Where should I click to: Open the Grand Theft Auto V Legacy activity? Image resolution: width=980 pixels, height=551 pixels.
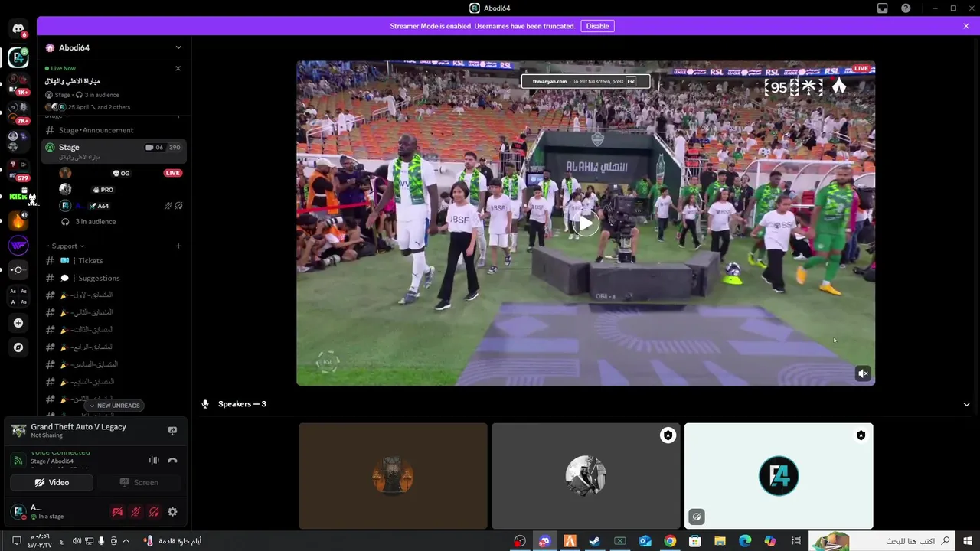point(78,431)
